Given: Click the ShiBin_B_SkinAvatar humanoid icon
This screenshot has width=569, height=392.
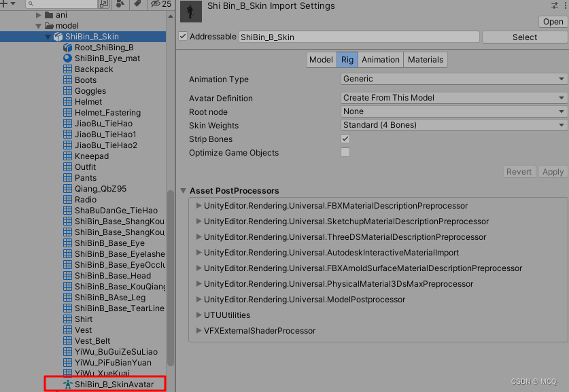Looking at the screenshot, I should 67,385.
